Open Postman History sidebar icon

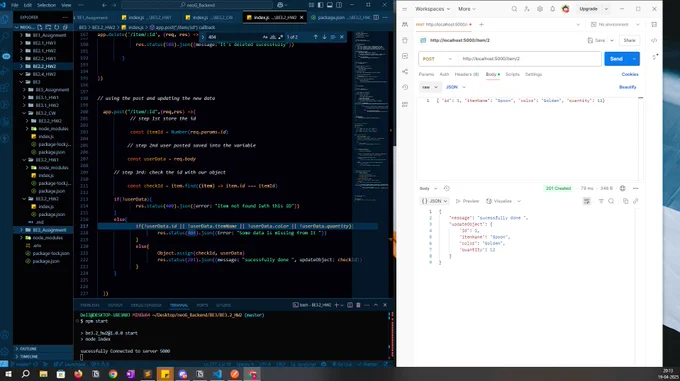tap(405, 87)
